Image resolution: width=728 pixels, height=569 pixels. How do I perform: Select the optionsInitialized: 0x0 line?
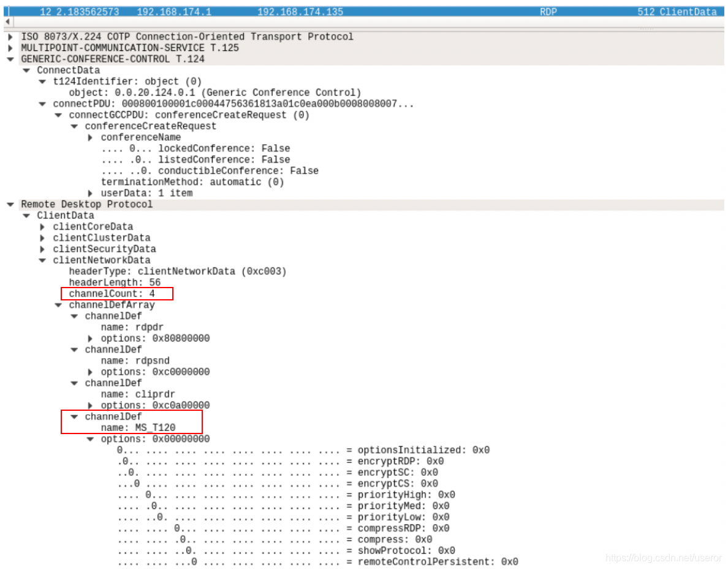coord(303,450)
